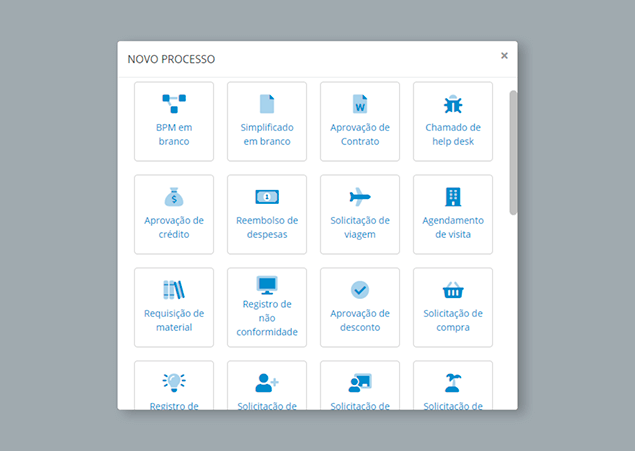Viewport: 635px width, 451px height.
Task: Open the Reembolso de despesas text link
Action: tap(267, 227)
